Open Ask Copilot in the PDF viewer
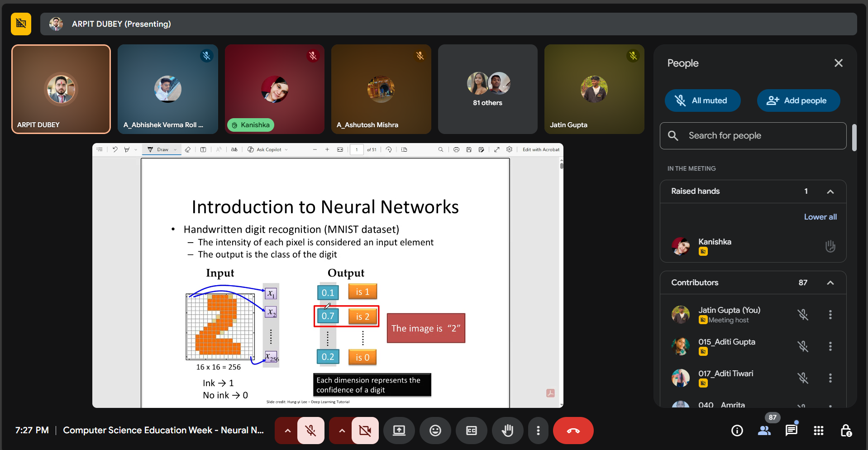868x450 pixels. tap(267, 149)
